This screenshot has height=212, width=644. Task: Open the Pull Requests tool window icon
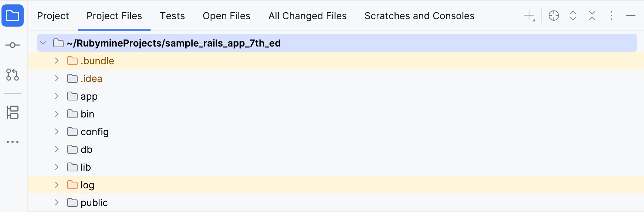13,75
